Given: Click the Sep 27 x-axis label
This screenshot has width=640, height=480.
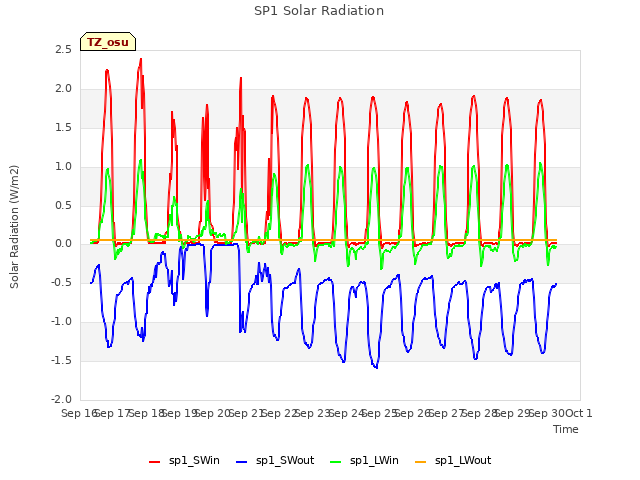Looking at the screenshot, I should (x=446, y=413).
